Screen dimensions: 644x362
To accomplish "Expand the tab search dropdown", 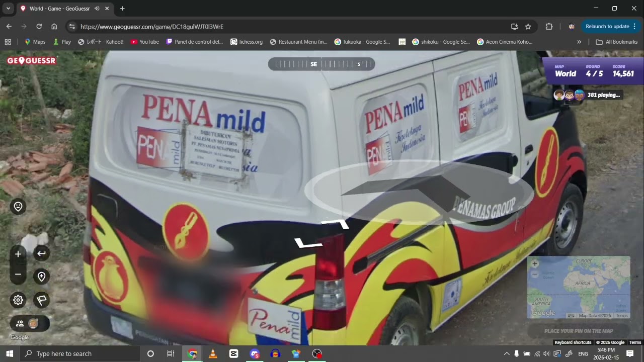I will 8,9.
